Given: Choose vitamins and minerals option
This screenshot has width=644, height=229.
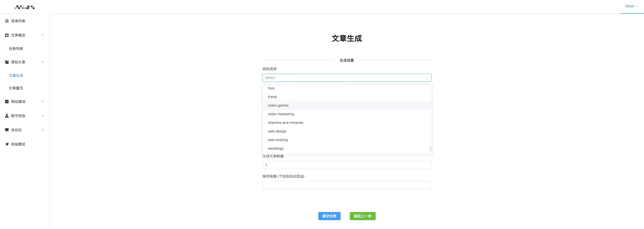Looking at the screenshot, I should (x=347, y=123).
